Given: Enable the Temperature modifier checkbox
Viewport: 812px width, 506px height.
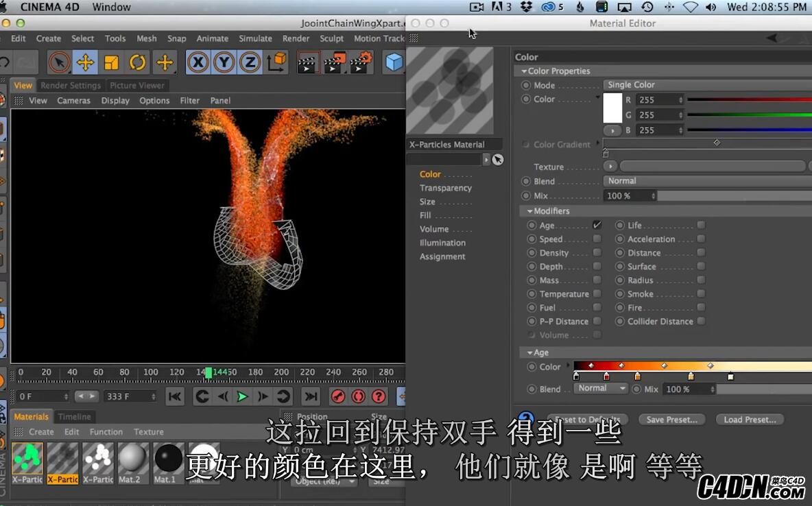Looking at the screenshot, I should (x=597, y=293).
